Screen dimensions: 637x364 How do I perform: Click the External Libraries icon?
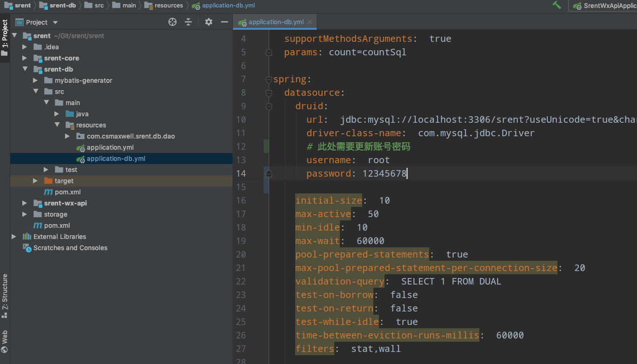click(x=27, y=237)
